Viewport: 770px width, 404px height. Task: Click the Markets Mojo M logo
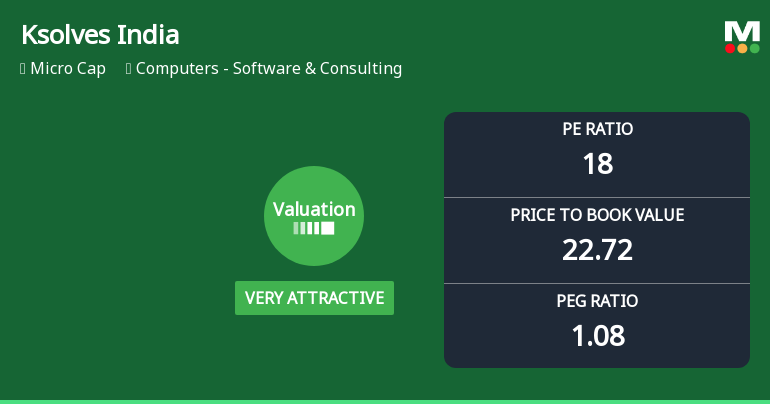(742, 37)
